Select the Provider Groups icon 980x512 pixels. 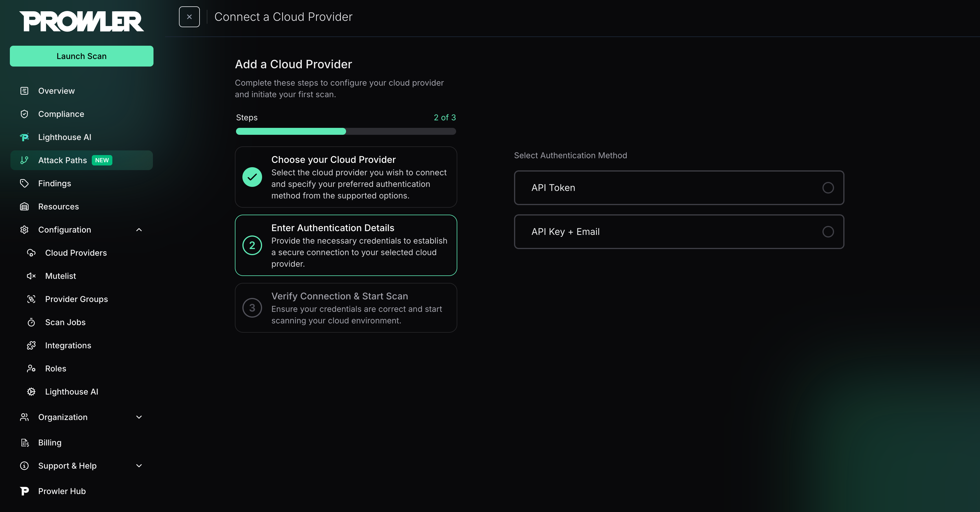pyautogui.click(x=31, y=299)
